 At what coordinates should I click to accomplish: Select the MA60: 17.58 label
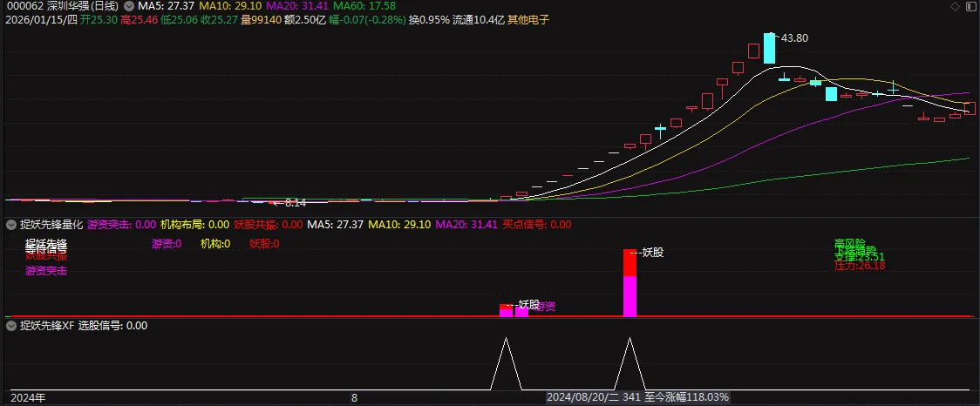[364, 5]
